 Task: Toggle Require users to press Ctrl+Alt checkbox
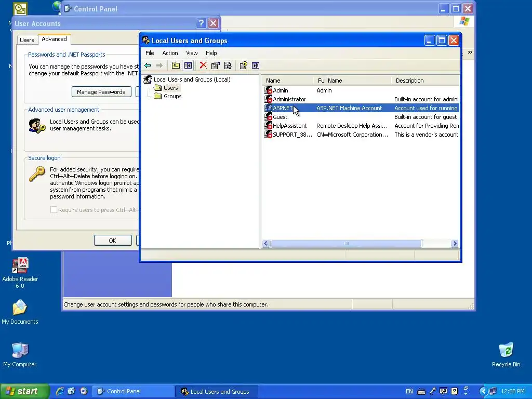[54, 210]
